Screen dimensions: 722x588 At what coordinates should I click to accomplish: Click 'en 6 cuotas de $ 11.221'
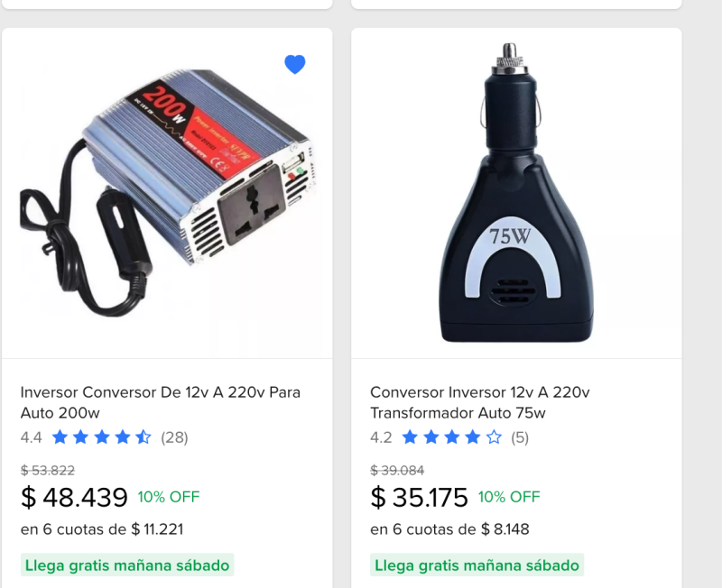(x=102, y=529)
